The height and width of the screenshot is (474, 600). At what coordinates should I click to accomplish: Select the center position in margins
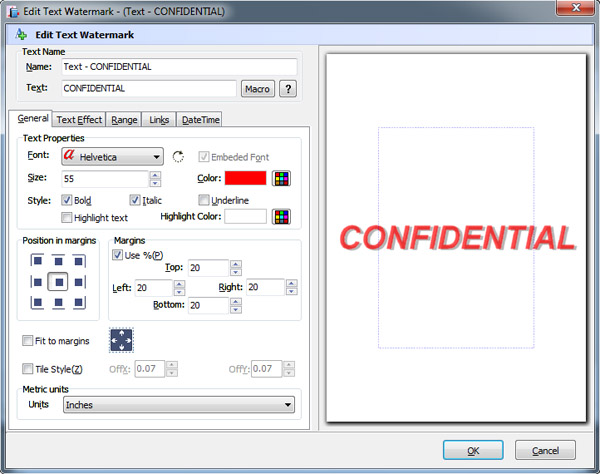click(x=58, y=282)
